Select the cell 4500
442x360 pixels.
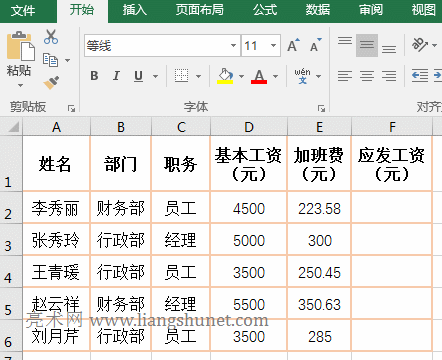249,208
